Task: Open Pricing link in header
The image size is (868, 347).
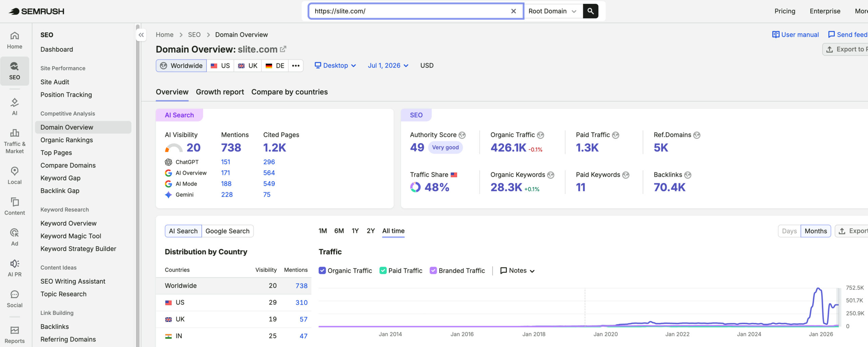Action: (x=785, y=11)
